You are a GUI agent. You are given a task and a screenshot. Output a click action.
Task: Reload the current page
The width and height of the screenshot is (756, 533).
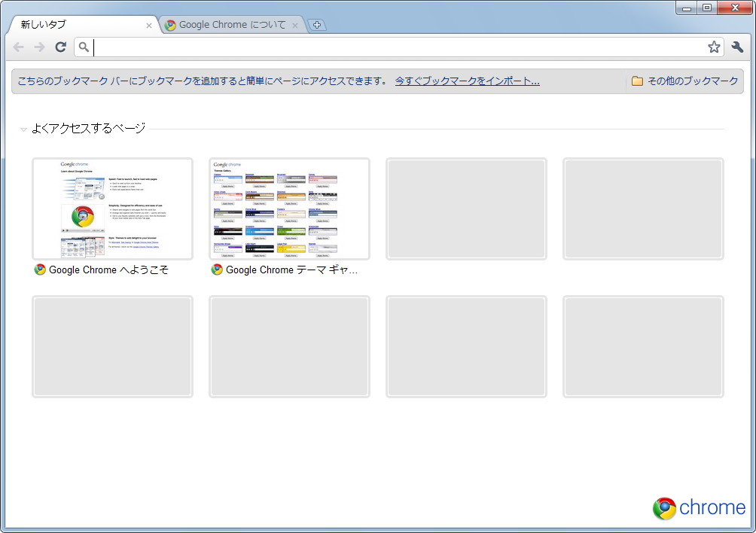[60, 47]
